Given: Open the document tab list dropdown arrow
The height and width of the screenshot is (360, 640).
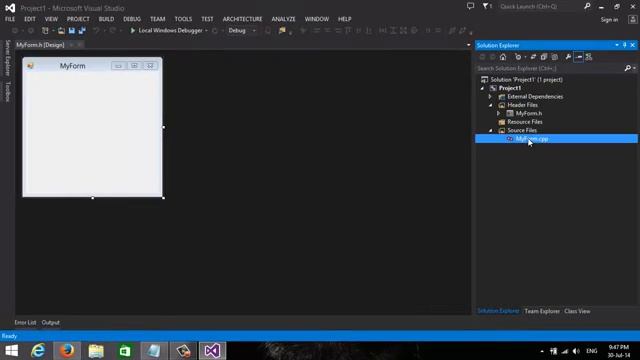Looking at the screenshot, I should [x=469, y=45].
